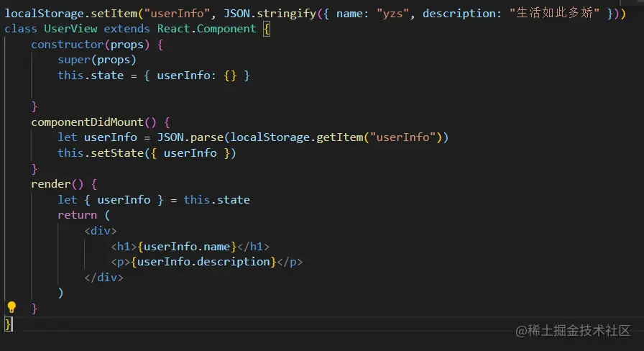This screenshot has height=351, width=644.
Task: Click the yellow lightbulb quick-fix icon
Action: click(11, 307)
